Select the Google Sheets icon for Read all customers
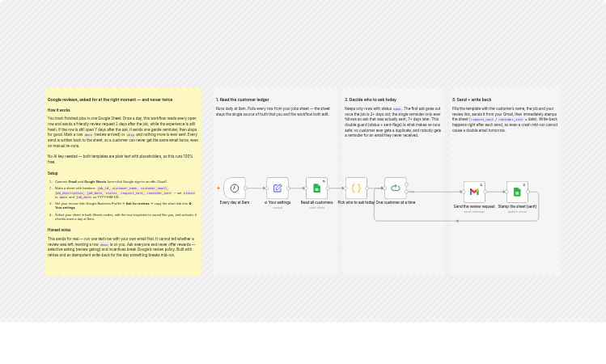The width and height of the screenshot is (606, 364). 317,188
